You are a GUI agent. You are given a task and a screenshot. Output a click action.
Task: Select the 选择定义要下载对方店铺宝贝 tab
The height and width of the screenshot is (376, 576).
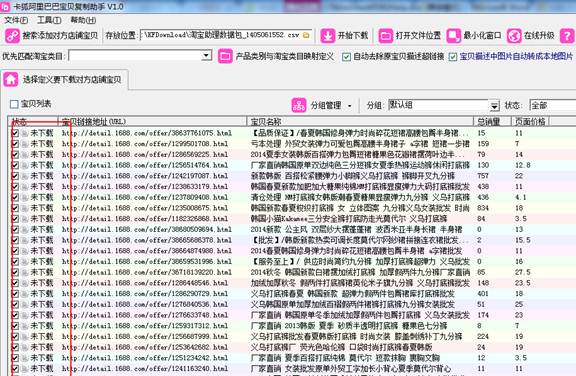click(65, 79)
